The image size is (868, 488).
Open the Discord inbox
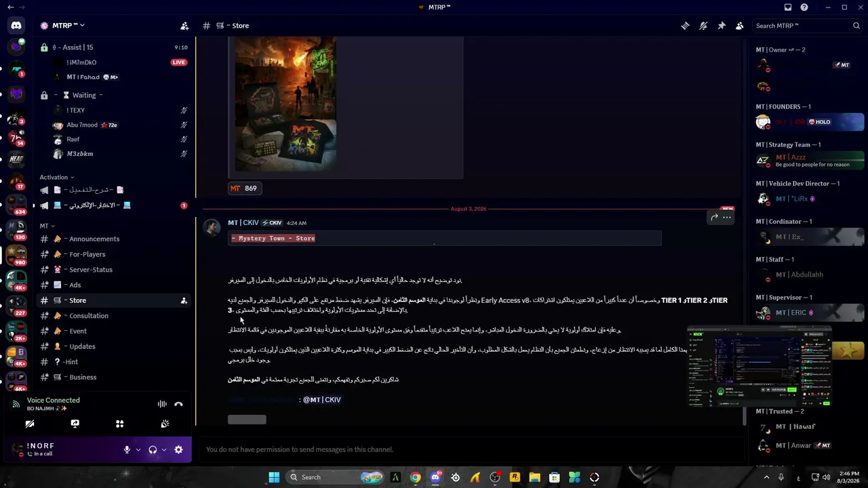pos(788,7)
